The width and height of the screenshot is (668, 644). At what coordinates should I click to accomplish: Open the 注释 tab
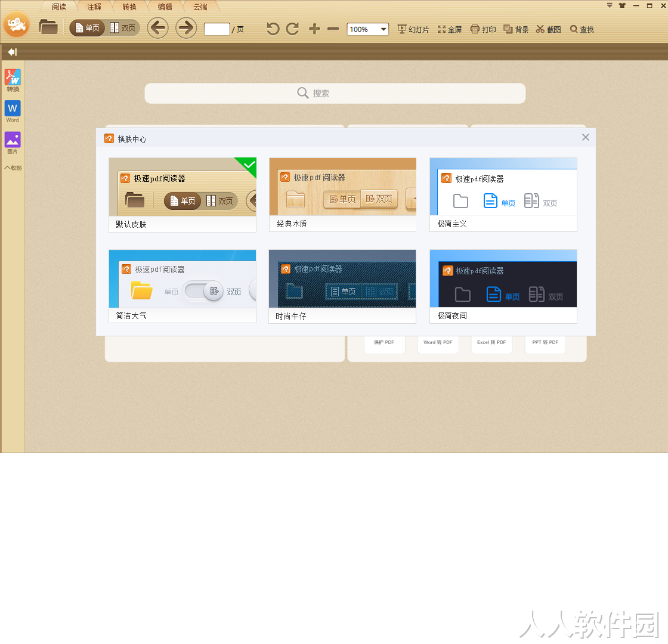coord(95,7)
